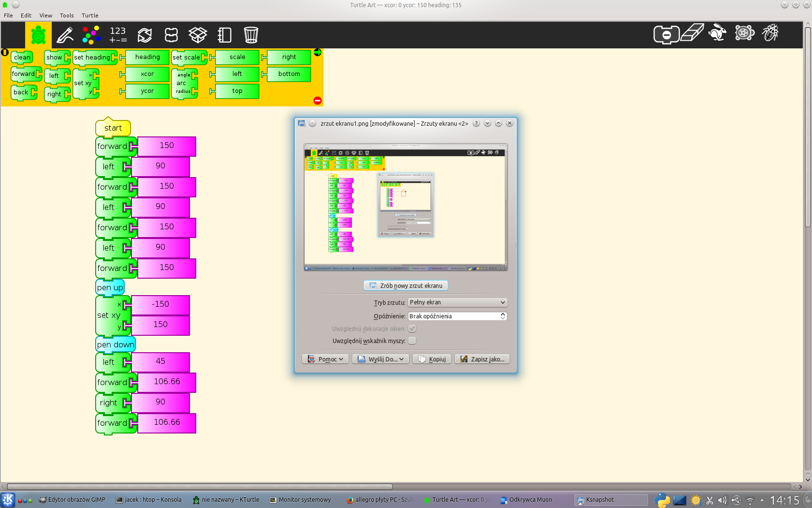
Task: Click the screenshot preview thumbnail
Action: click(x=406, y=207)
